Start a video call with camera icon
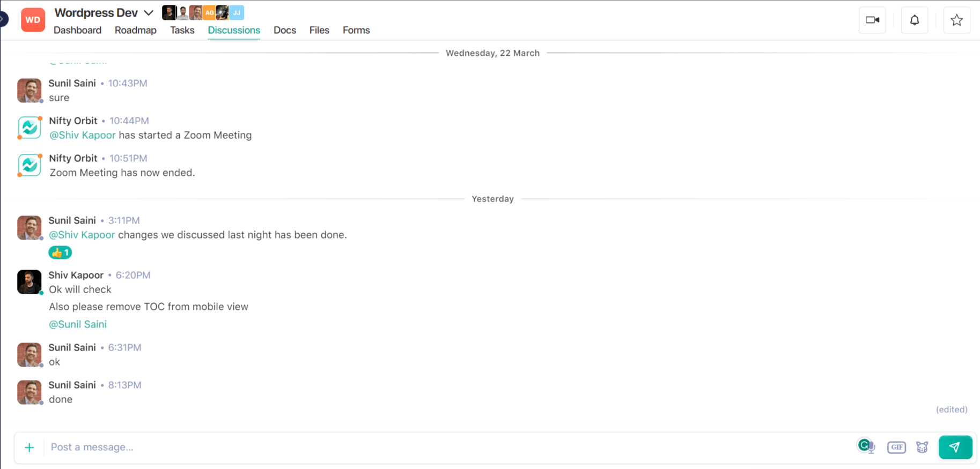980x469 pixels. 872,20
